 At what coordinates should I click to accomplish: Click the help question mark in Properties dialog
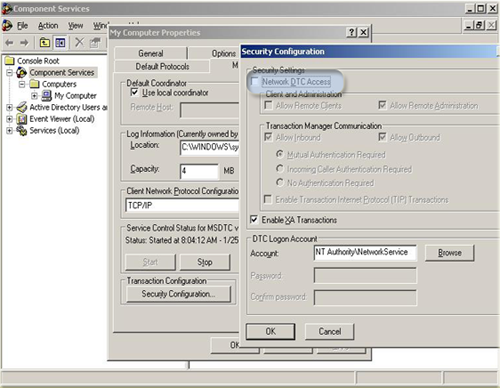[351, 32]
